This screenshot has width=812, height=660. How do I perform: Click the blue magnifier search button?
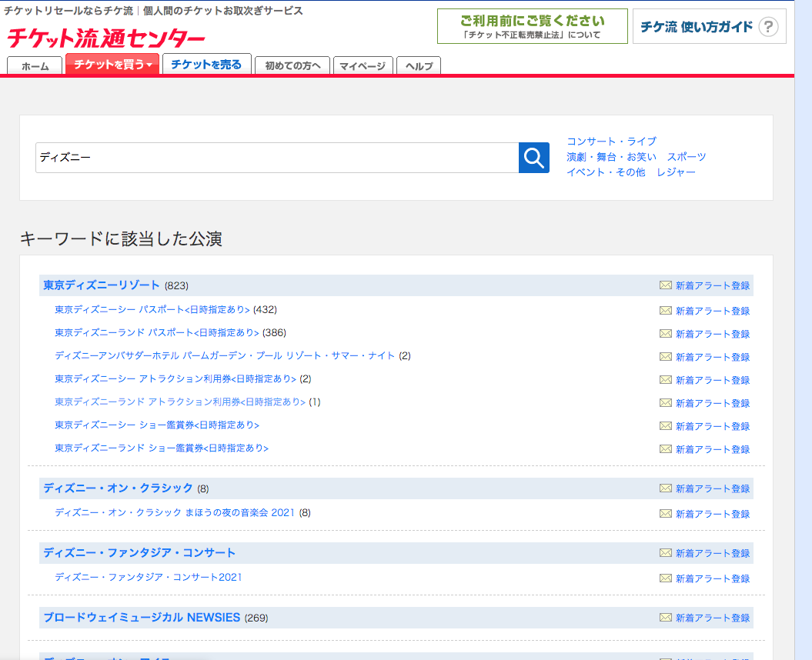point(534,158)
